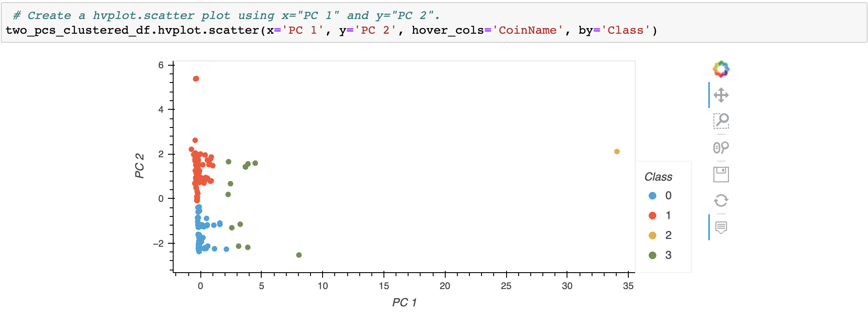Click x-axis tick label 20
This screenshot has height=318, width=868.
[x=445, y=286]
